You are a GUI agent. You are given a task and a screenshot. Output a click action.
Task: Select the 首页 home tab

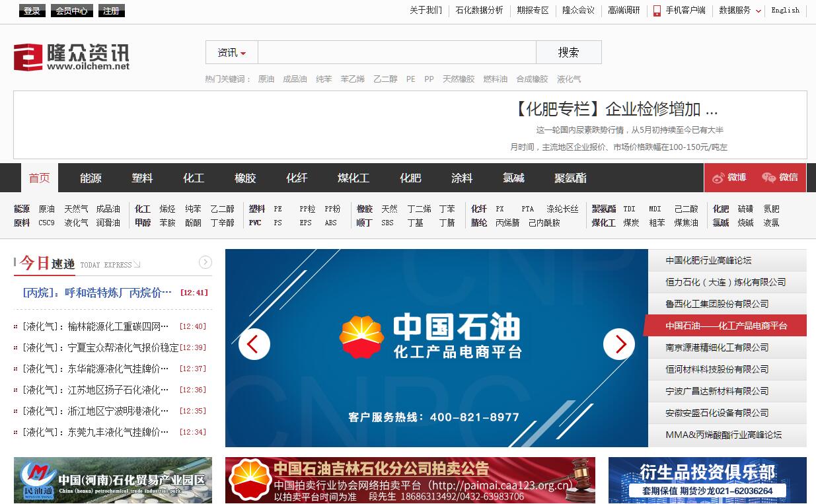point(39,178)
